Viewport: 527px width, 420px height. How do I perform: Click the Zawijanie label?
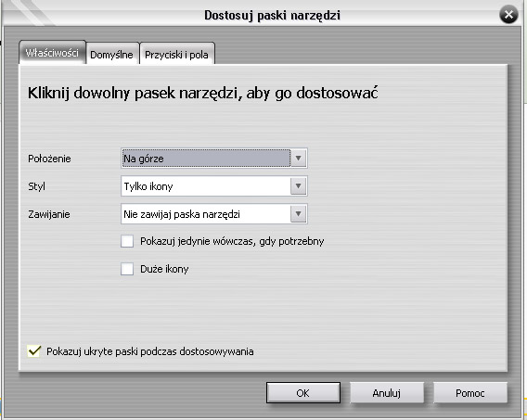click(x=49, y=214)
